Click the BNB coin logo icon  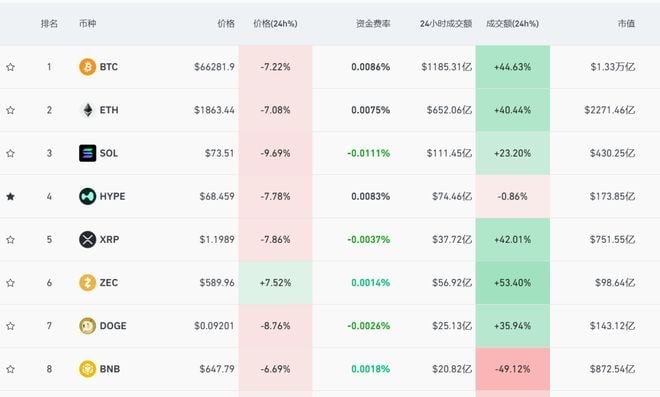88,369
